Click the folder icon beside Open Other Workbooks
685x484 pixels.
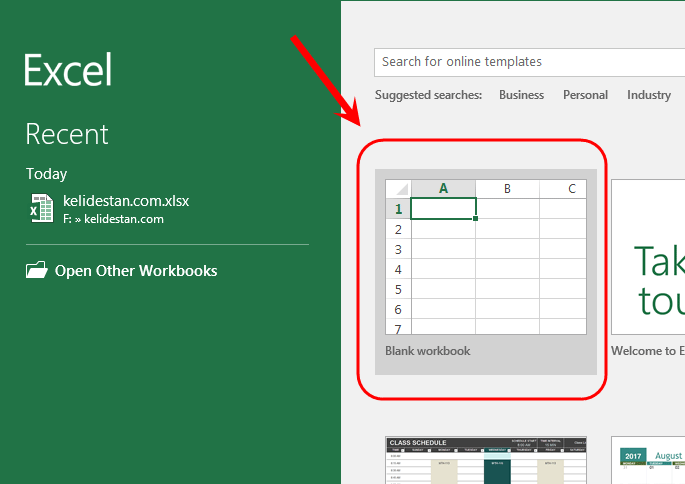[x=37, y=270]
